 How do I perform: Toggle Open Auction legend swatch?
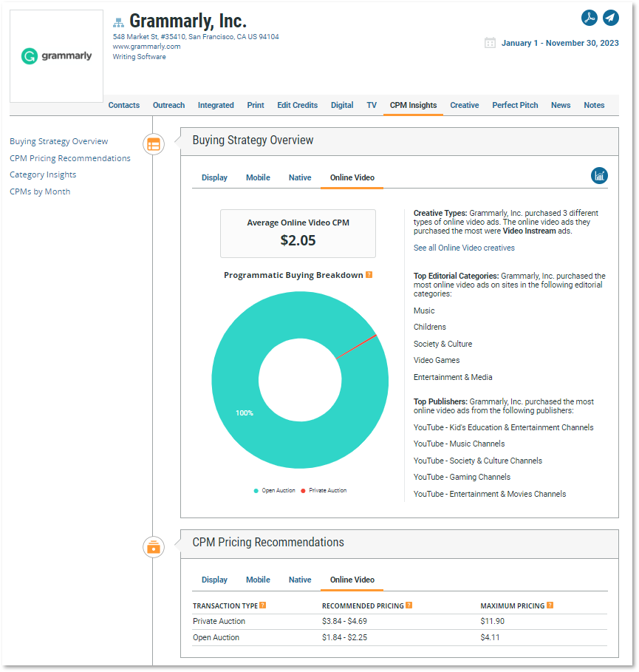point(256,491)
